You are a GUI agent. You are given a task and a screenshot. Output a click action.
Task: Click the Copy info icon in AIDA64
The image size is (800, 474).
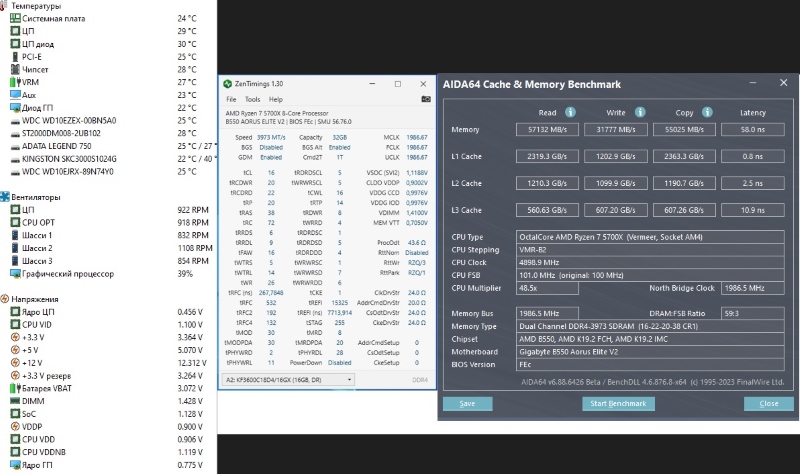coord(707,112)
